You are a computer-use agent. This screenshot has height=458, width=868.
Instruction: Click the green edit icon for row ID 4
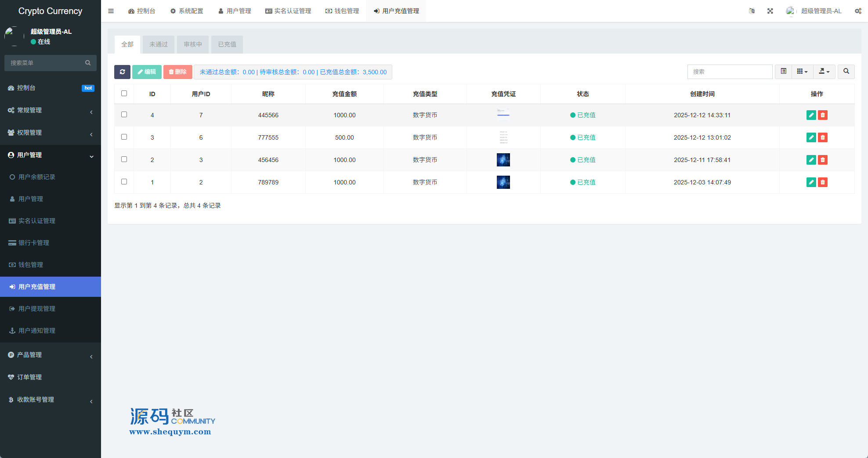point(811,115)
